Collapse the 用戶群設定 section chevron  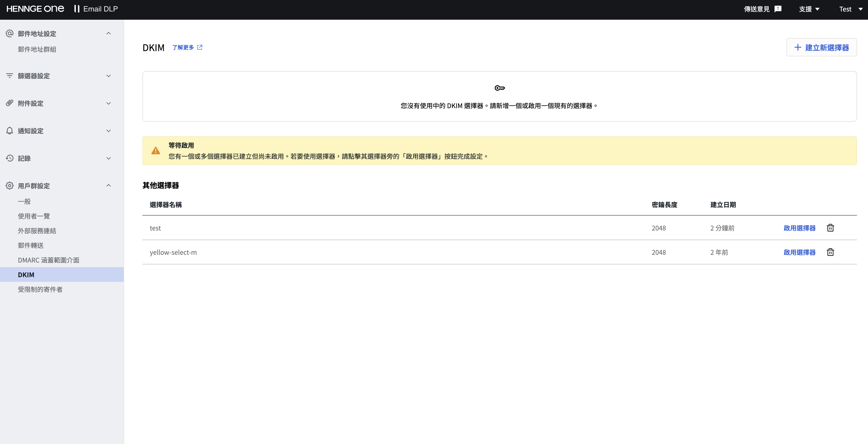pos(109,185)
